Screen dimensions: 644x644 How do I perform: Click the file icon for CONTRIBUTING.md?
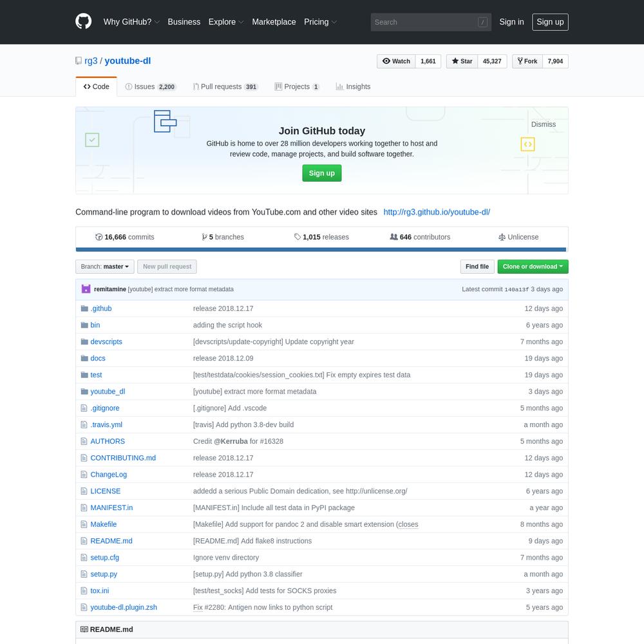[84, 458]
